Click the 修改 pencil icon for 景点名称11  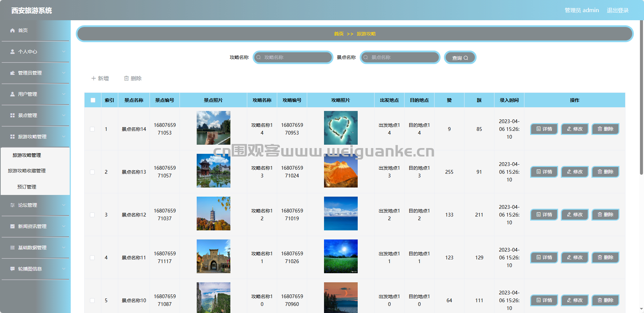click(569, 257)
